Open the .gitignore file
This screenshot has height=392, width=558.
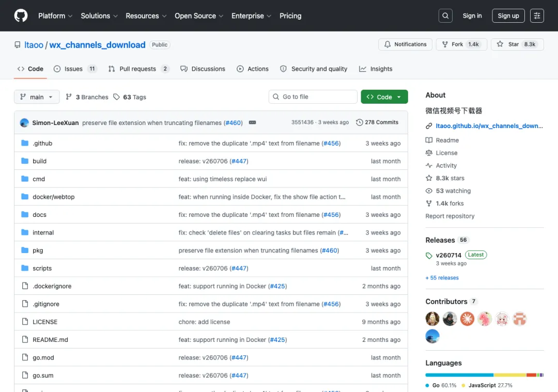point(46,304)
